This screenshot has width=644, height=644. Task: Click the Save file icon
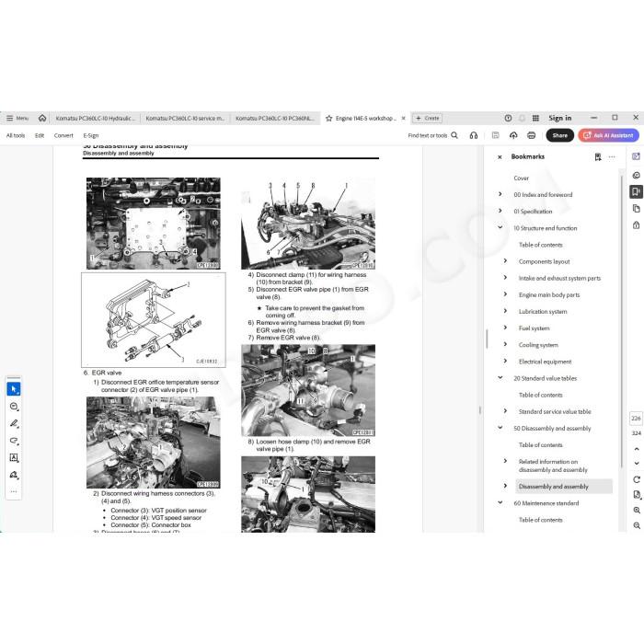495,135
